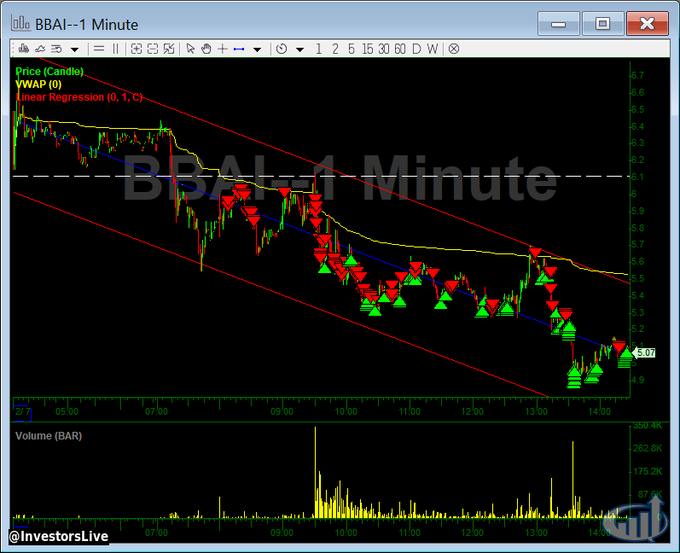The image size is (680, 553).
Task: Click the Price (Candle) legend label
Action: (x=49, y=72)
